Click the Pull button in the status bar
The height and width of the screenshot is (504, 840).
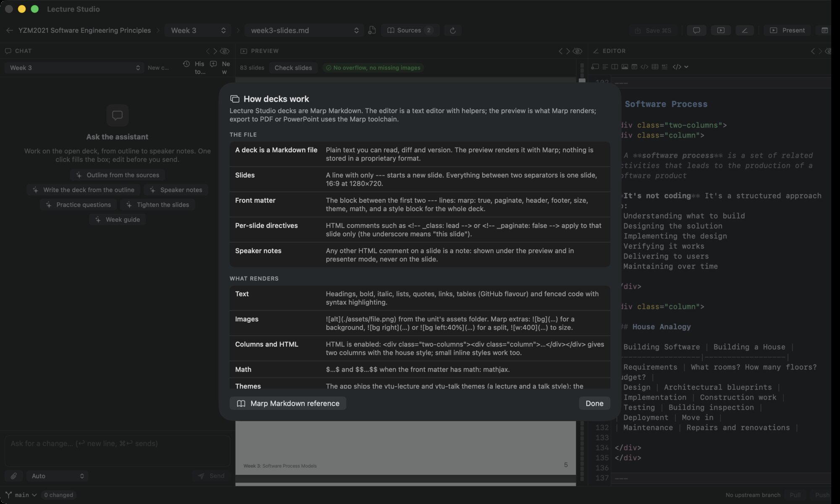pos(795,495)
